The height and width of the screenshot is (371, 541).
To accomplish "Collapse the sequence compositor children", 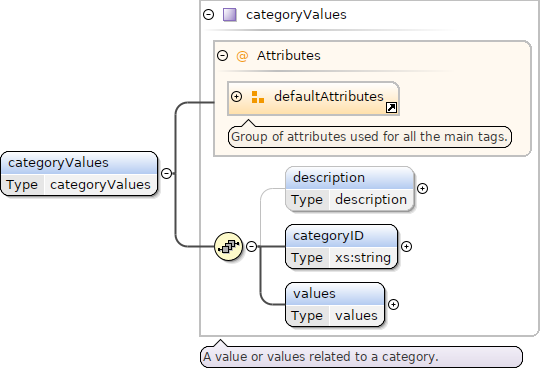I will (x=252, y=246).
